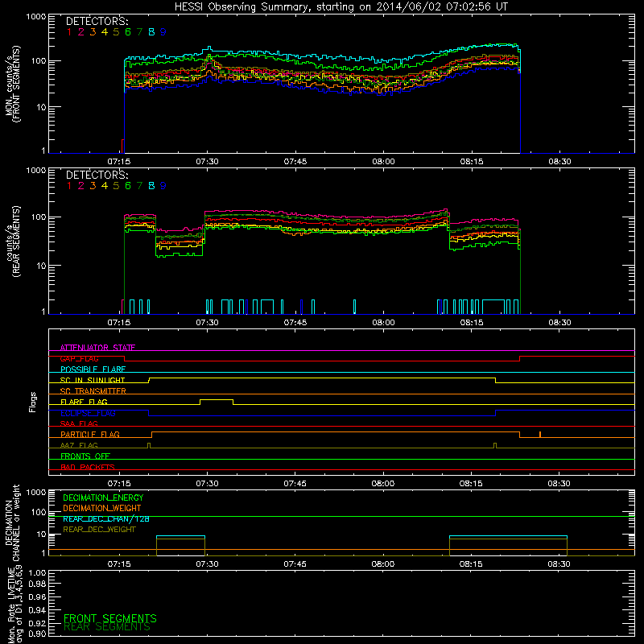Select REAR SEGMENTS label in livetime panel
The image size is (644, 644).
tap(107, 627)
